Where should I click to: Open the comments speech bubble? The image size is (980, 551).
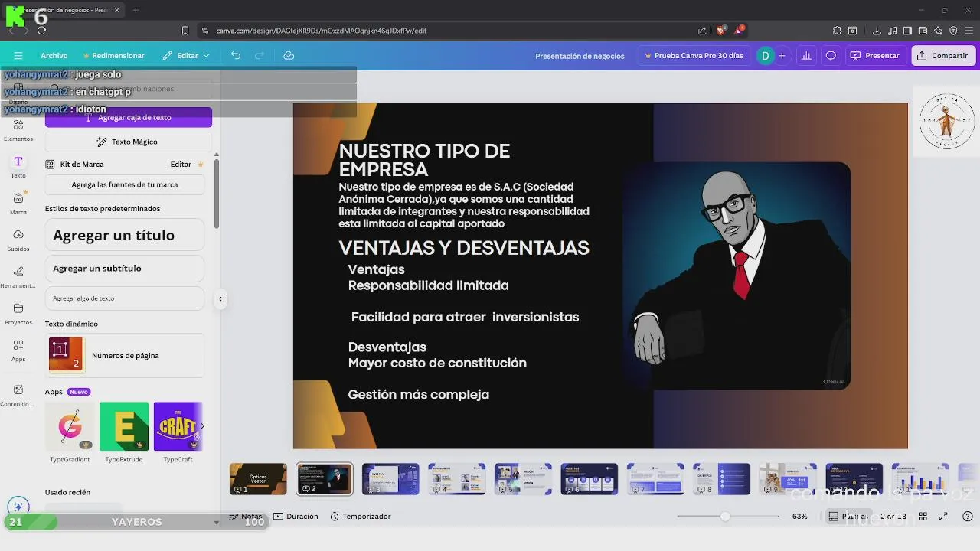coord(831,56)
